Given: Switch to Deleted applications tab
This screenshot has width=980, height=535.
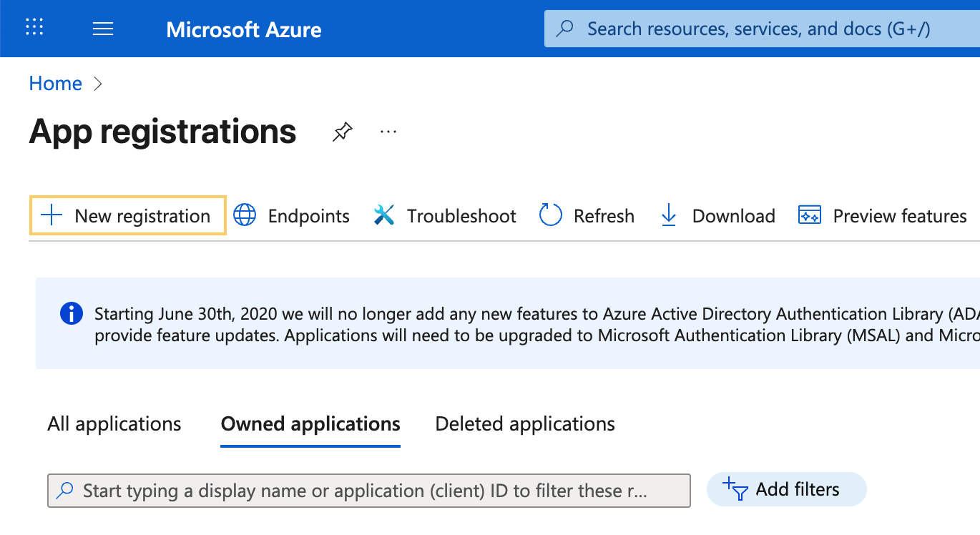Looking at the screenshot, I should click(x=525, y=423).
